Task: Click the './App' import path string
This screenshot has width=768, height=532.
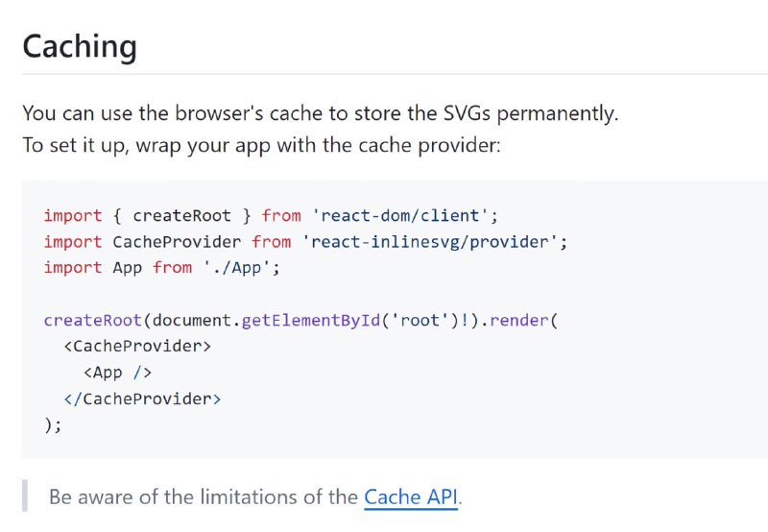Action: (236, 268)
